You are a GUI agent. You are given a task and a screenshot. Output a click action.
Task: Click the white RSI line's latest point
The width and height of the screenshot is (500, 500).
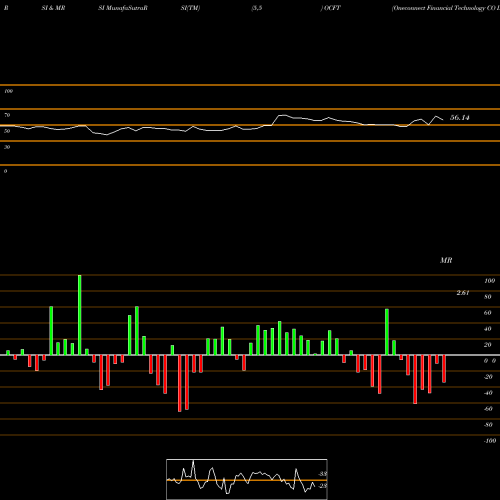[443, 119]
